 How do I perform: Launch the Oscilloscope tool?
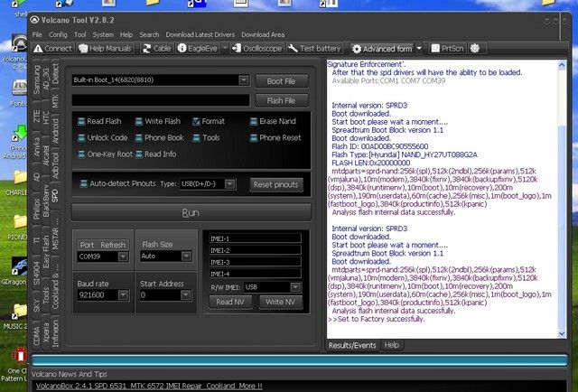256,48
